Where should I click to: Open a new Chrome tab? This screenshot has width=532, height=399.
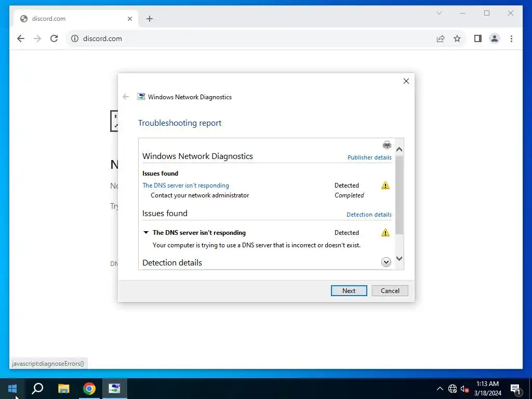pyautogui.click(x=150, y=19)
